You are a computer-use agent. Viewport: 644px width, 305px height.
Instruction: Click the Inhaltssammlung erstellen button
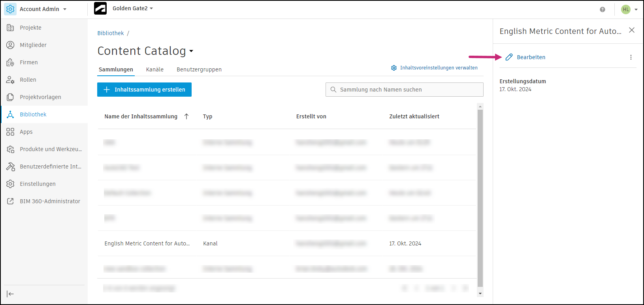coord(144,90)
